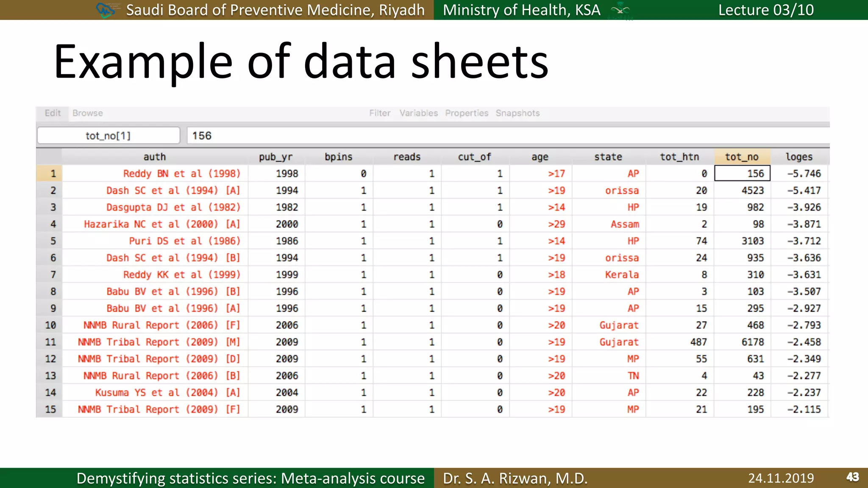Click author cell NNMB Tribal Report (2009) [D]
The width and height of the screenshot is (868, 488).
pyautogui.click(x=155, y=359)
